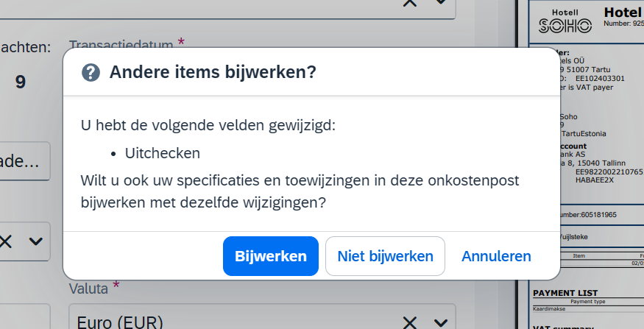Click the Transactiedatum field label
The image size is (644, 329).
[121, 44]
